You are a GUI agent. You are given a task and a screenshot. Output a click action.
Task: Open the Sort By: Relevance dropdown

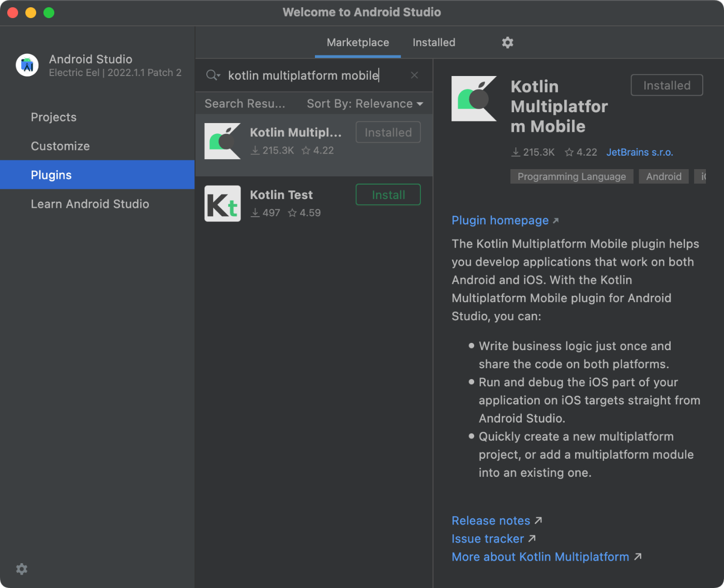(x=365, y=103)
